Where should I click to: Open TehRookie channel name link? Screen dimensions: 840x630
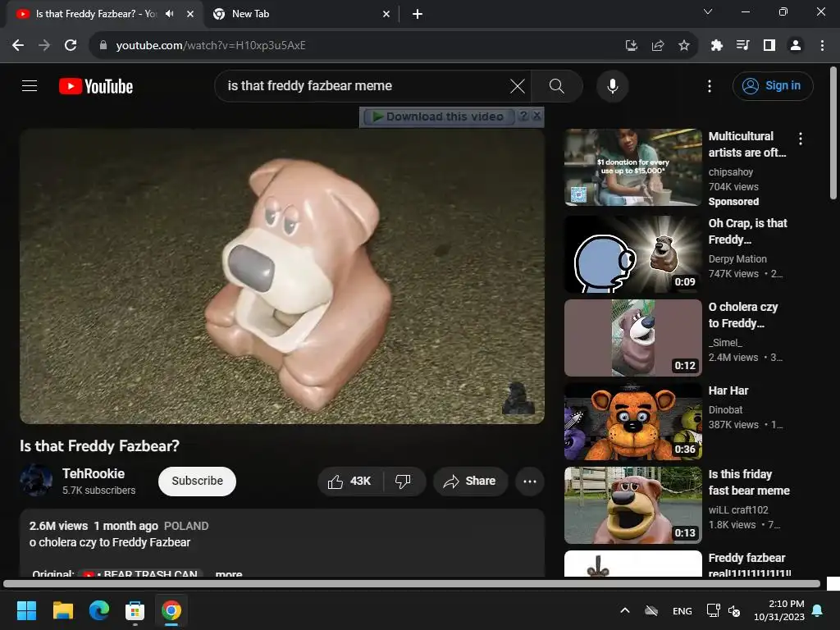click(x=94, y=473)
